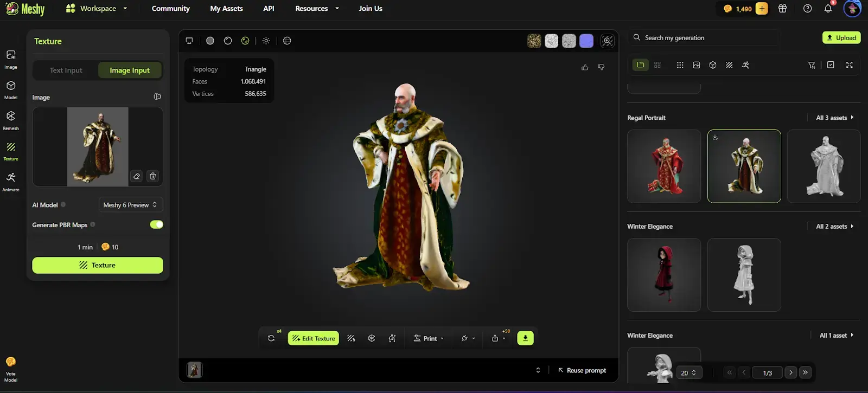Screen dimensions: 868x393
Task: Open Workspace dropdown menu
Action: click(x=97, y=8)
